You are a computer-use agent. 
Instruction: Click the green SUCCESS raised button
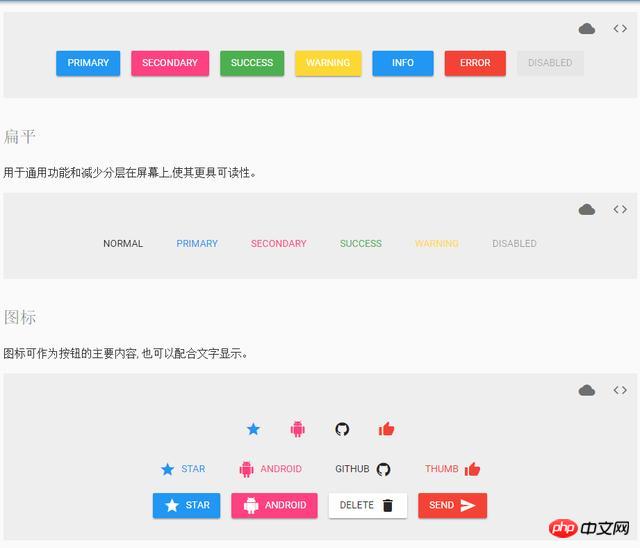[252, 63]
